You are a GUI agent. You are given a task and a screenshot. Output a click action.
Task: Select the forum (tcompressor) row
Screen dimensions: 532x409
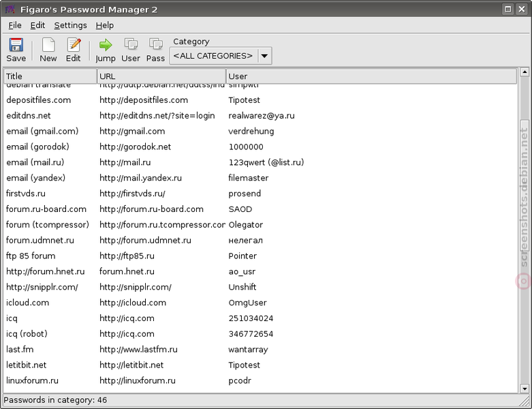tap(261, 225)
